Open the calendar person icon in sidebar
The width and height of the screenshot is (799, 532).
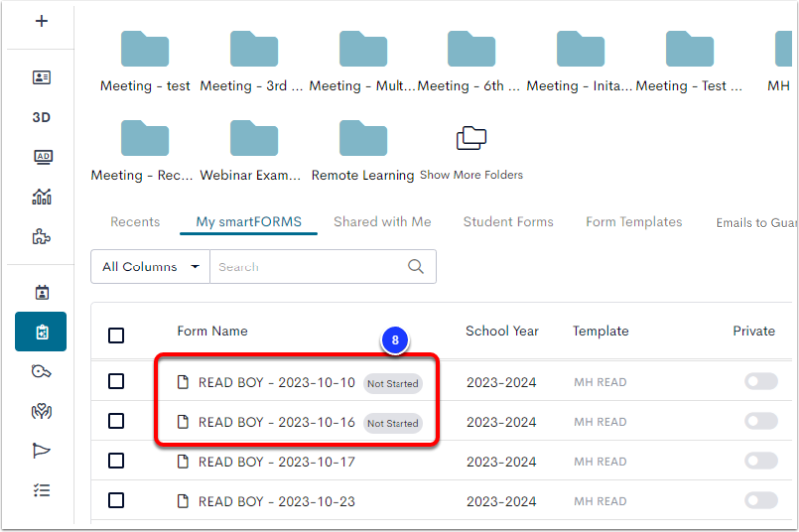click(x=42, y=292)
